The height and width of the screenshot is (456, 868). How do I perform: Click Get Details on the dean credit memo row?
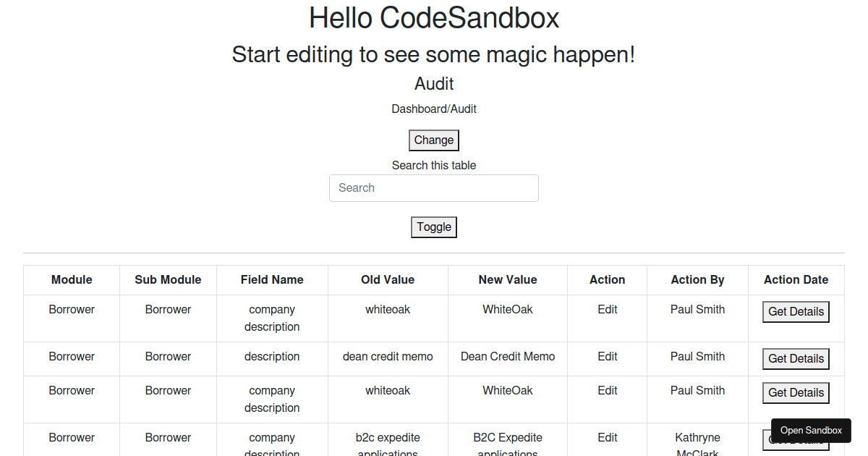796,358
